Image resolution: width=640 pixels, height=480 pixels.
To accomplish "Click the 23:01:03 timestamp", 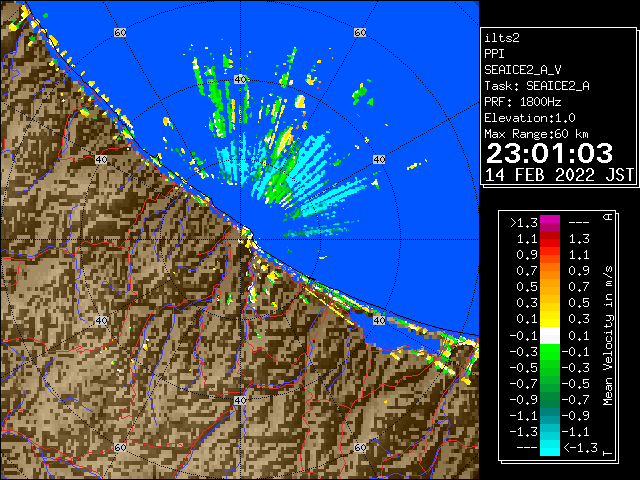I will pos(549,153).
